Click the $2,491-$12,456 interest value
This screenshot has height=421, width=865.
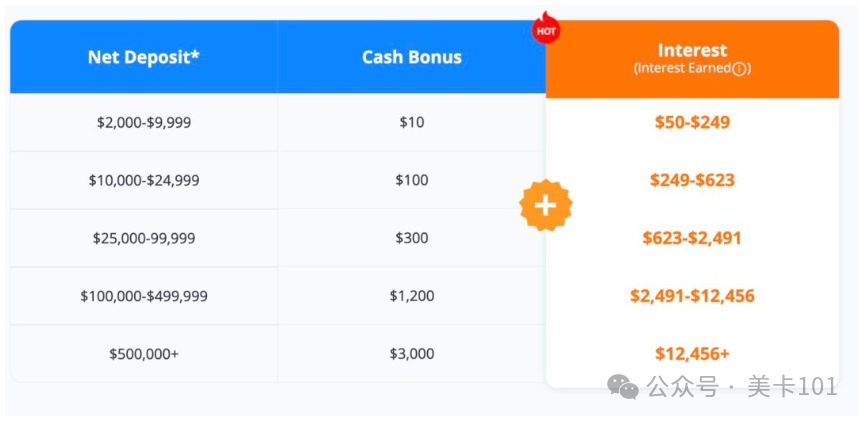pyautogui.click(x=692, y=296)
